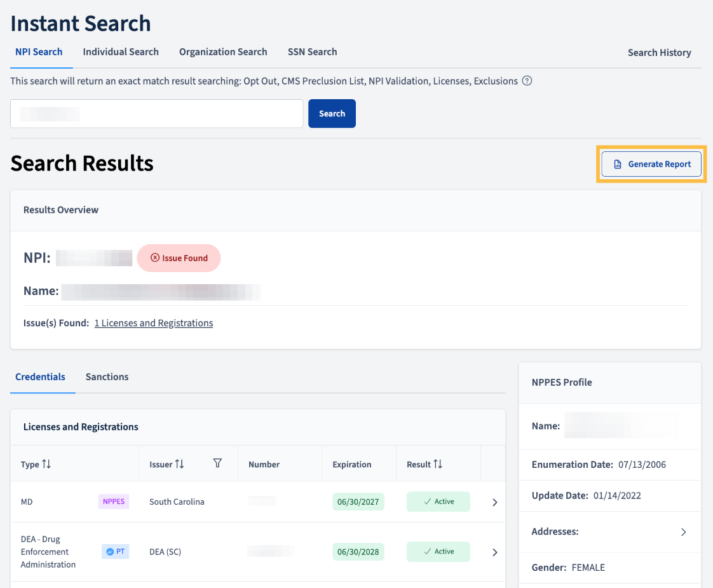The image size is (713, 588).
Task: Click the PT source tag on DEA row
Action: (115, 551)
